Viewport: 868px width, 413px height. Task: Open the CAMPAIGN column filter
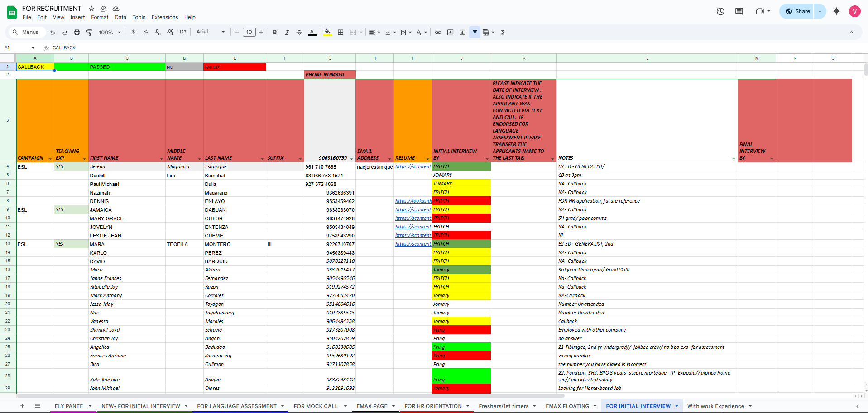point(50,158)
